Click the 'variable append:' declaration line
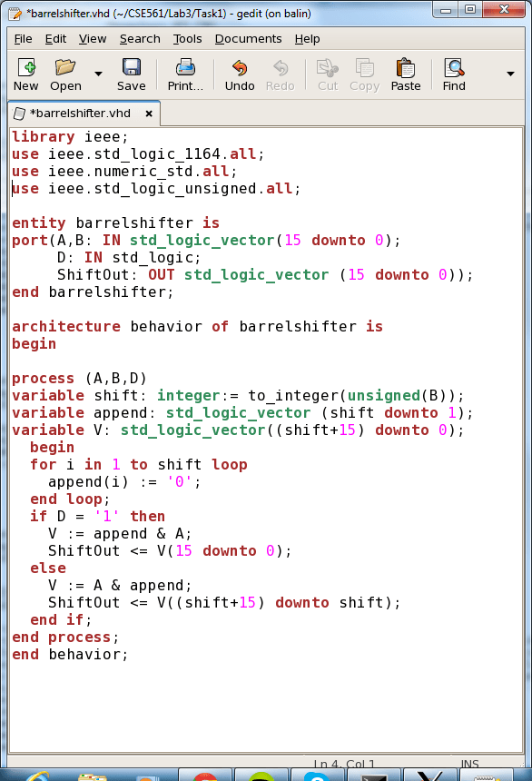 point(242,413)
